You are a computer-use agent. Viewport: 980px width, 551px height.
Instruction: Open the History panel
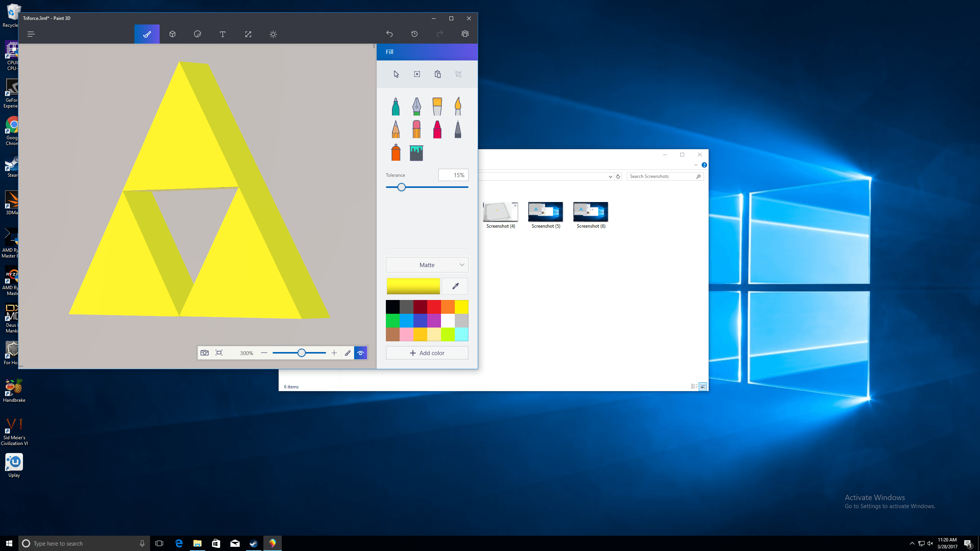coord(415,34)
